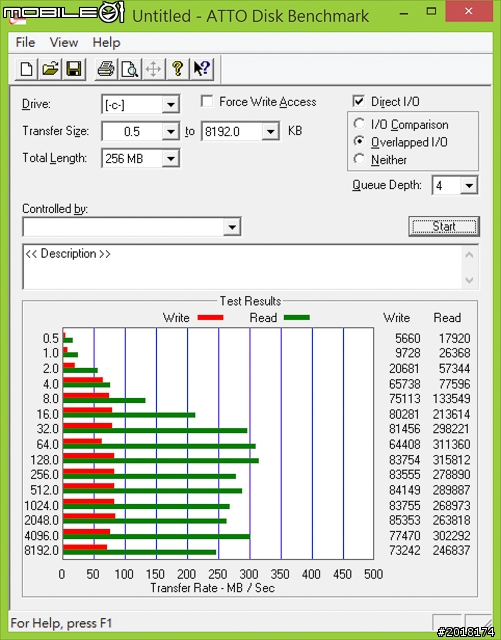
Task: Click the Transfer Rate - MB / Sec axis label
Action: (x=212, y=588)
